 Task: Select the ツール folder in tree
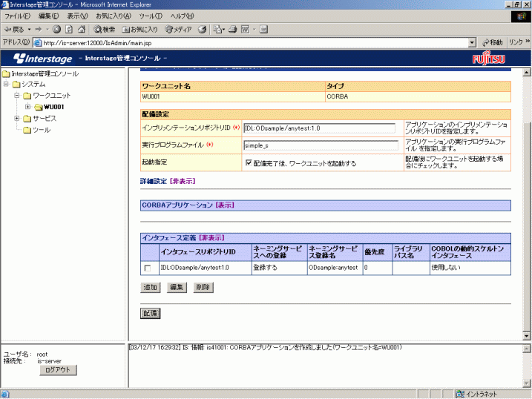point(37,131)
